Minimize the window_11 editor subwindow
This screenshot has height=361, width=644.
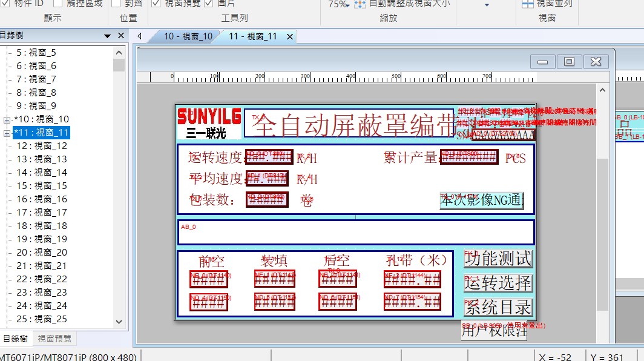543,62
